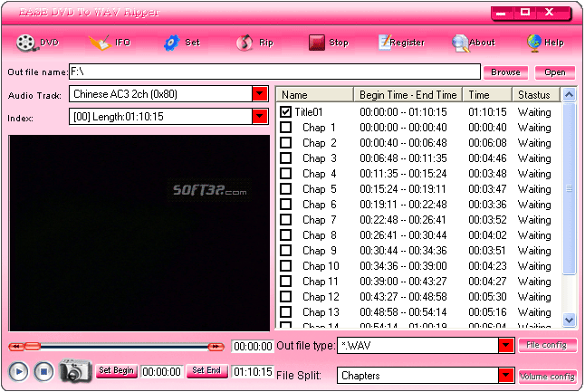
Task: Check the Chap 6 checkbox
Action: click(286, 204)
